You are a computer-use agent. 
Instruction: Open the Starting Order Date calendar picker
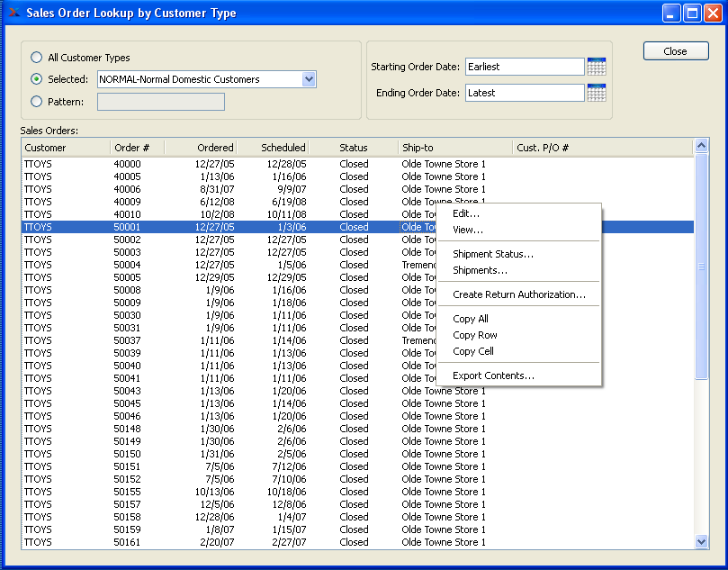[596, 67]
